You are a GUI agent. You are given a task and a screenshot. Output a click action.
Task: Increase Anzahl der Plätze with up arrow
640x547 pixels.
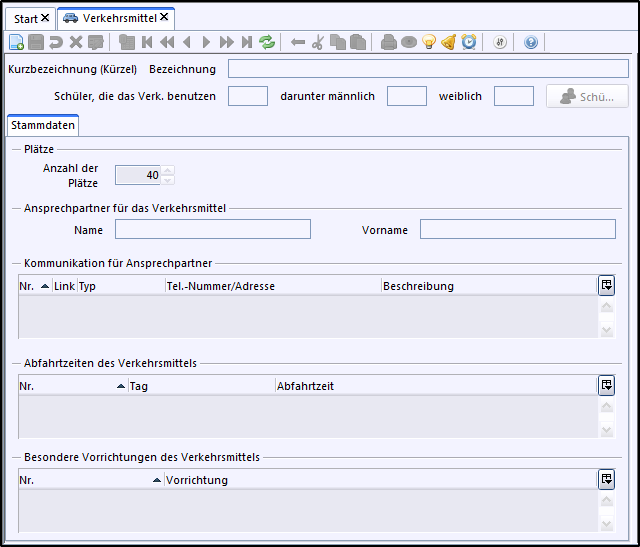pos(168,170)
